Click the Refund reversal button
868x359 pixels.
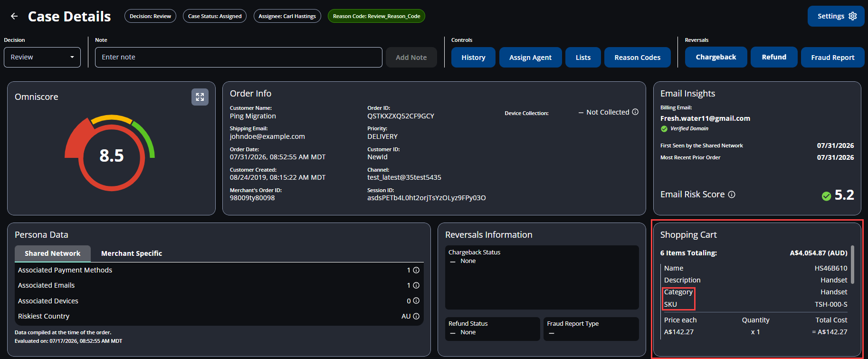point(774,57)
